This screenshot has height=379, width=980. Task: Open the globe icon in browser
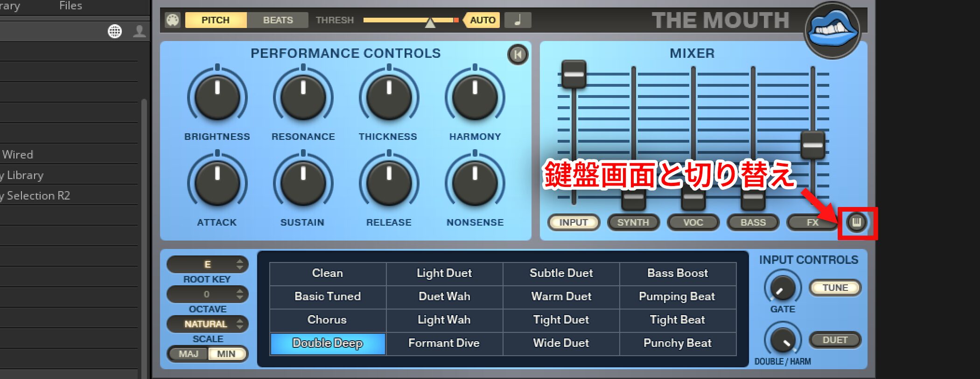(x=115, y=31)
